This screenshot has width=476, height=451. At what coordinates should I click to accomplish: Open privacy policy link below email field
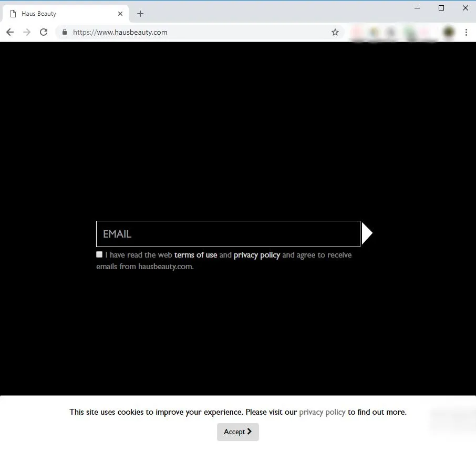point(256,255)
